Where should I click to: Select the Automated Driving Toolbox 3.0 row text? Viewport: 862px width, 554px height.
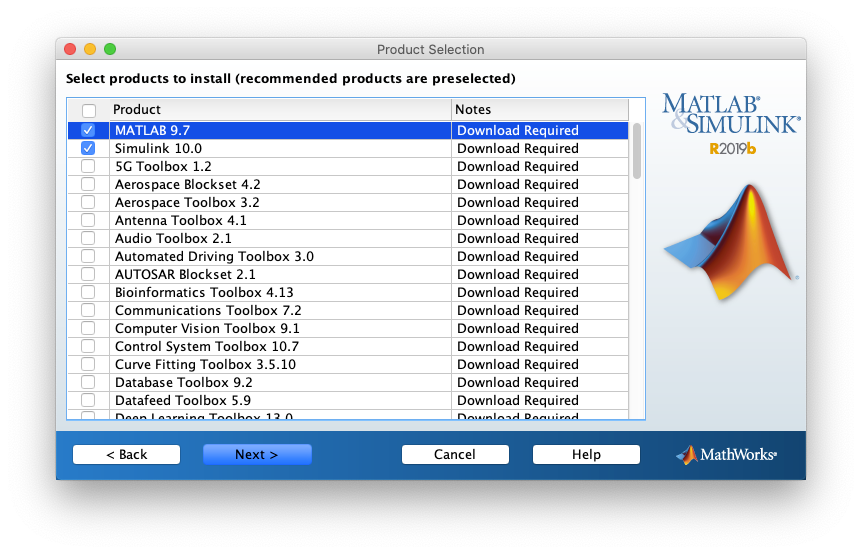pos(214,256)
